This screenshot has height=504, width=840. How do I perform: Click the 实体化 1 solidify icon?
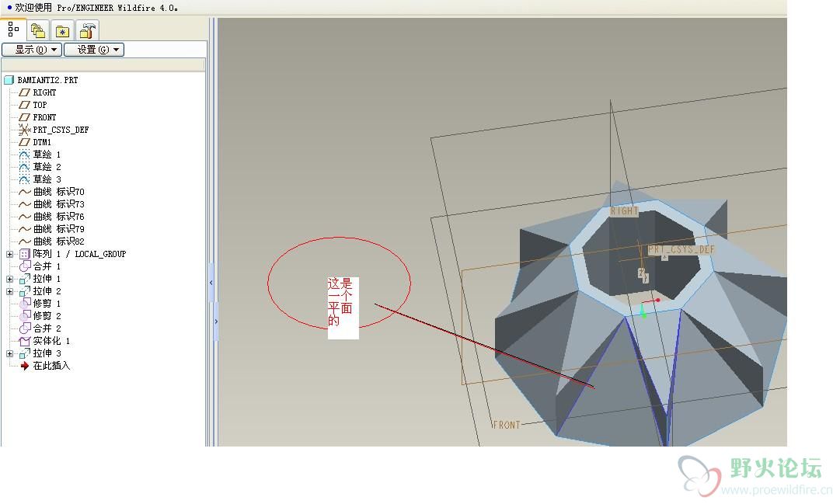tap(25, 341)
